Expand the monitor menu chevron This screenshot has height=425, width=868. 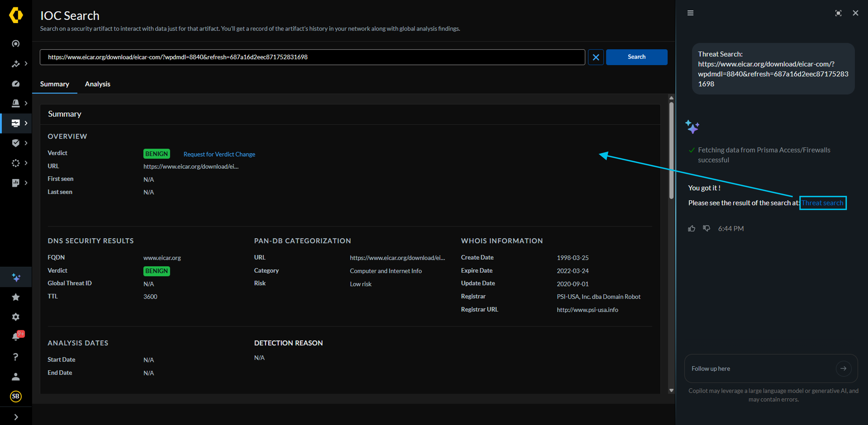point(26,123)
